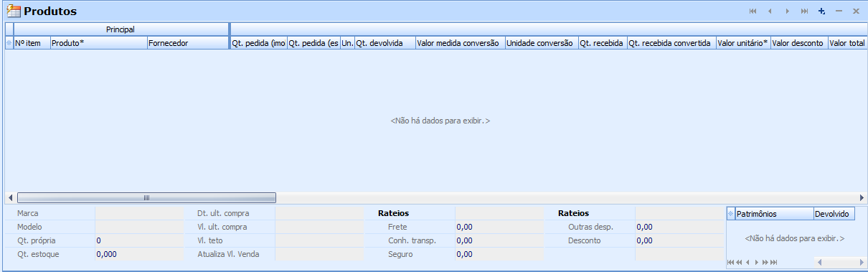Viewport: 868px width, 272px height.
Task: Go to next record in Produtos header navigator
Action: (x=788, y=11)
